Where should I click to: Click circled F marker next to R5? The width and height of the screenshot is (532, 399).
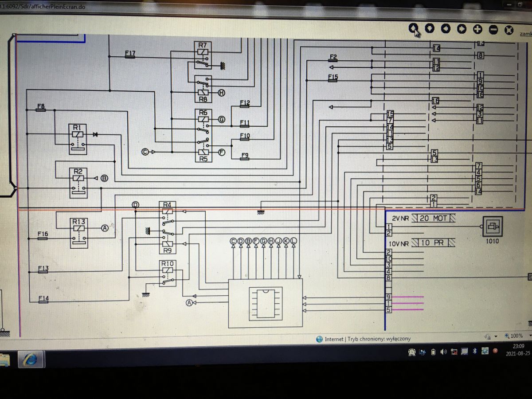pyautogui.click(x=222, y=152)
